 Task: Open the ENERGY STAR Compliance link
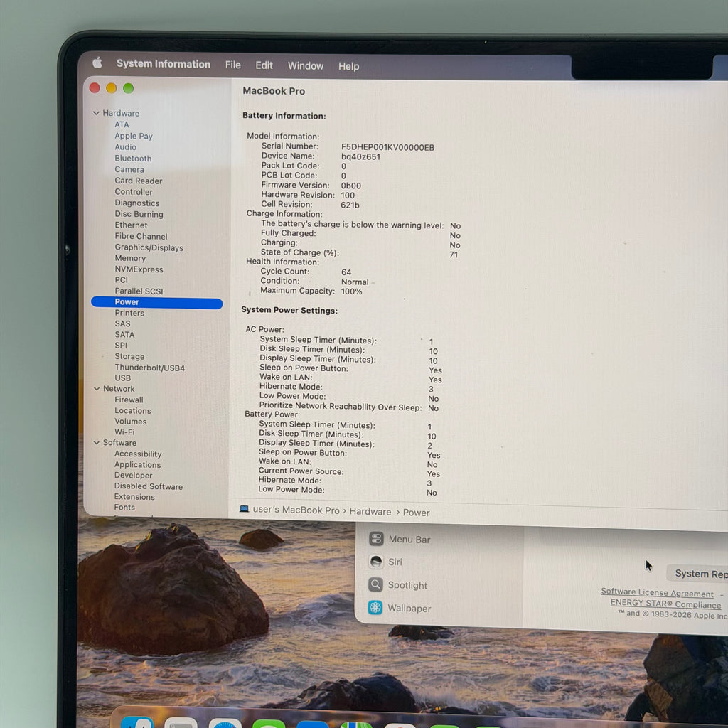pos(665,604)
